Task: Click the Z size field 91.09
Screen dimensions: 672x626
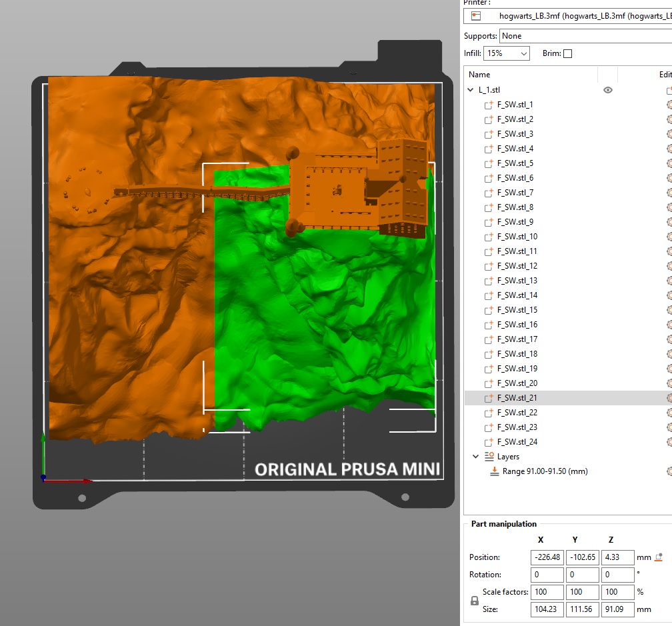Action: click(x=617, y=609)
